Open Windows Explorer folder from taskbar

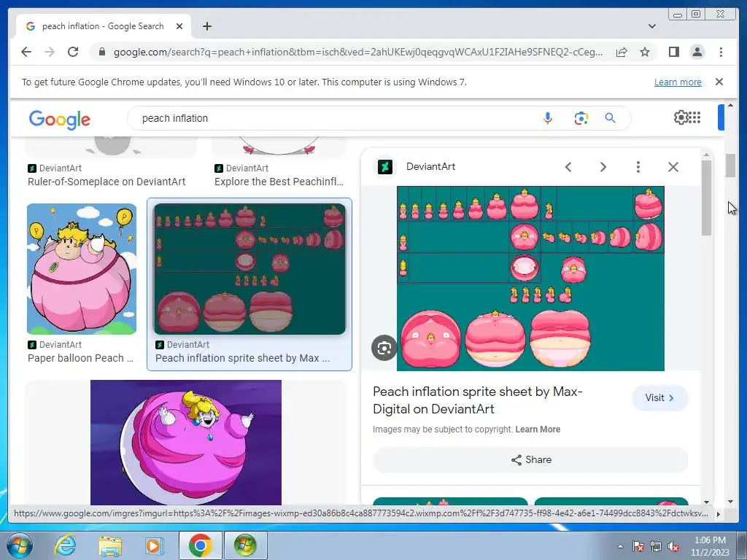point(109,545)
